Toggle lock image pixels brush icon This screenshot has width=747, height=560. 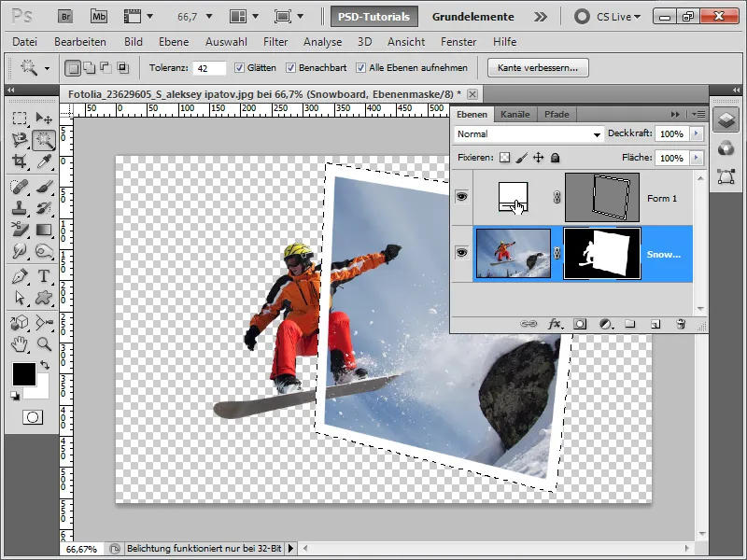[522, 158]
